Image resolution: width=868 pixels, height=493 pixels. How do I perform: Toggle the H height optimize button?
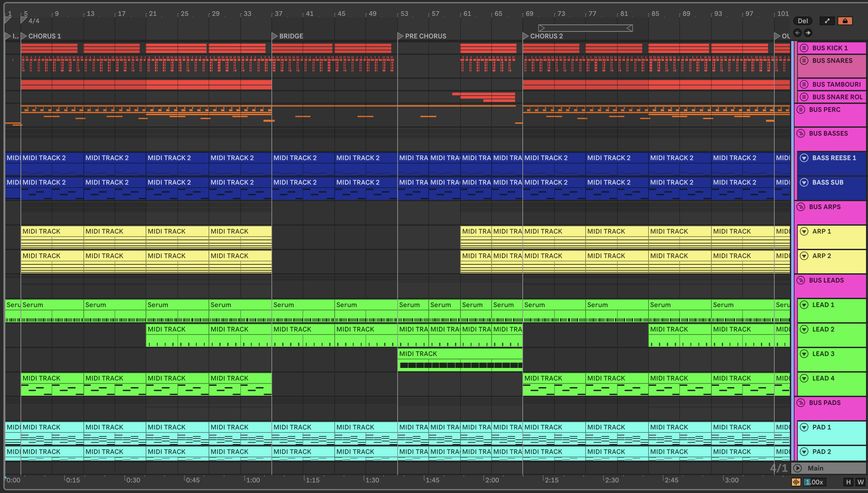click(x=848, y=482)
